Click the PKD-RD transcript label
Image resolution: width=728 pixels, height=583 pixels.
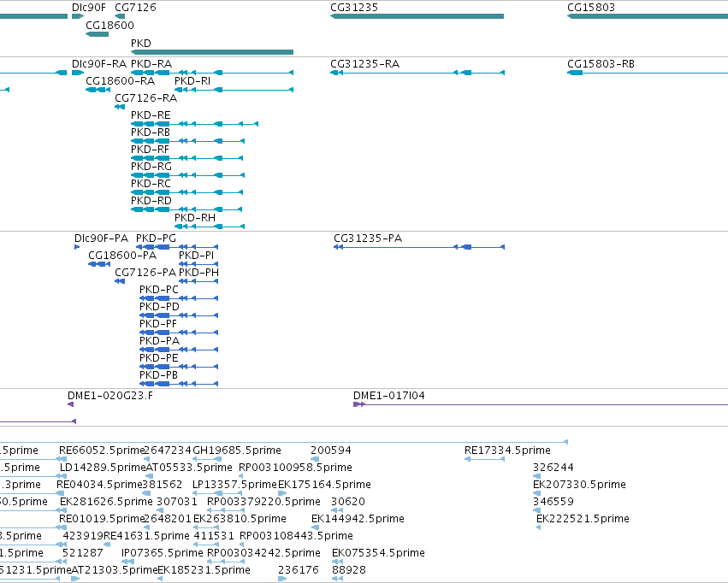pos(151,200)
